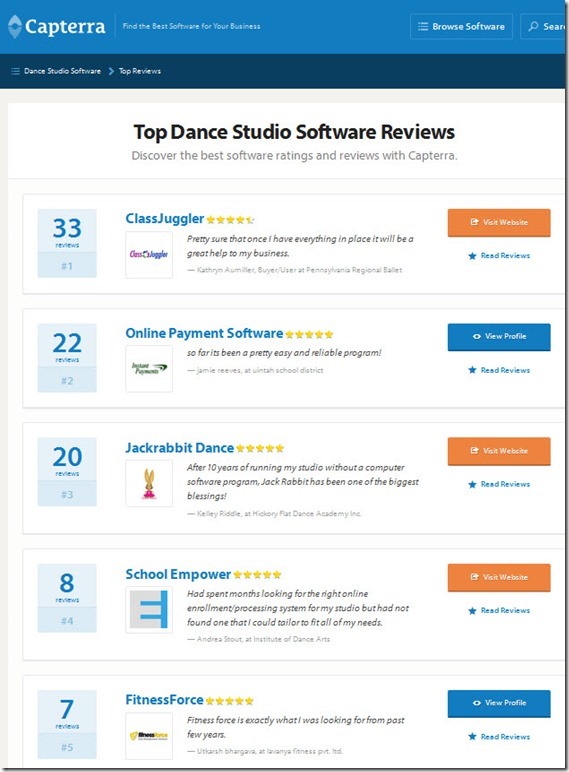569x772 pixels.
Task: Click the breadcrumb list icon
Action: (15, 71)
